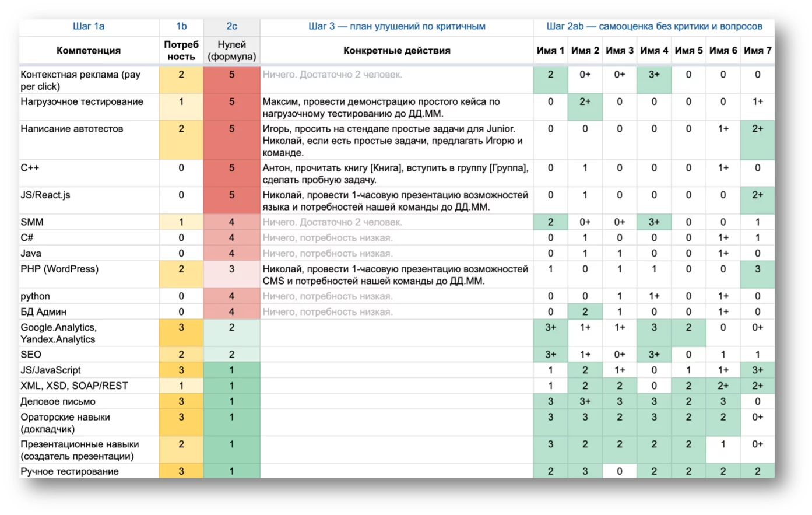
Task: Click the 'C#' competency cell
Action: (89, 237)
